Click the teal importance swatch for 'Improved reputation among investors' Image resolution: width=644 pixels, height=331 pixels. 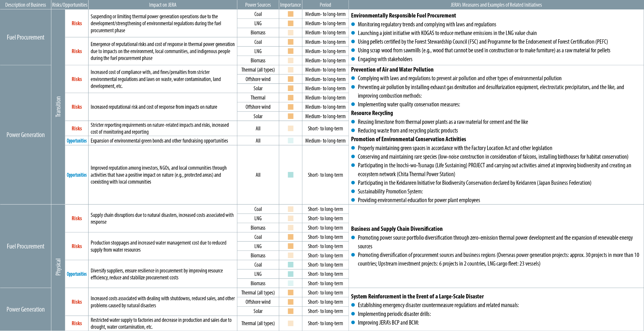point(290,175)
